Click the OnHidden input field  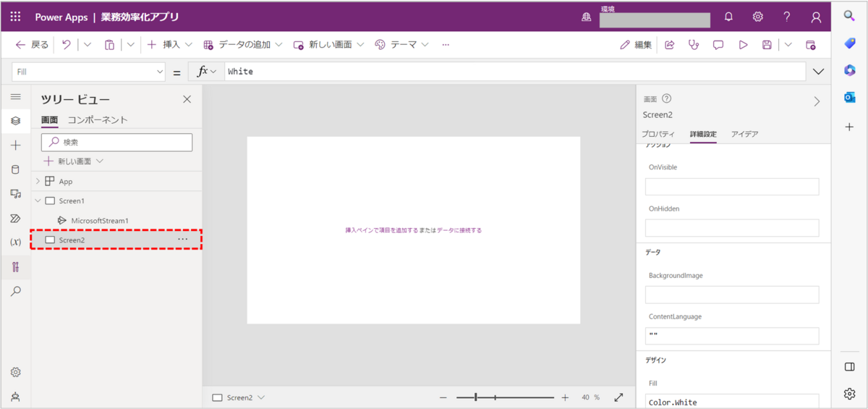coord(732,228)
